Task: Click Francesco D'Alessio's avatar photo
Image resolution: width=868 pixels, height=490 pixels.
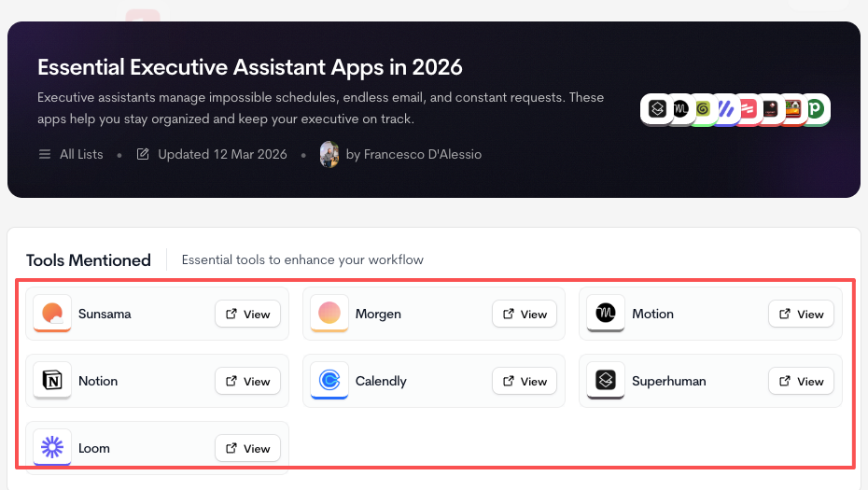Action: tap(329, 154)
